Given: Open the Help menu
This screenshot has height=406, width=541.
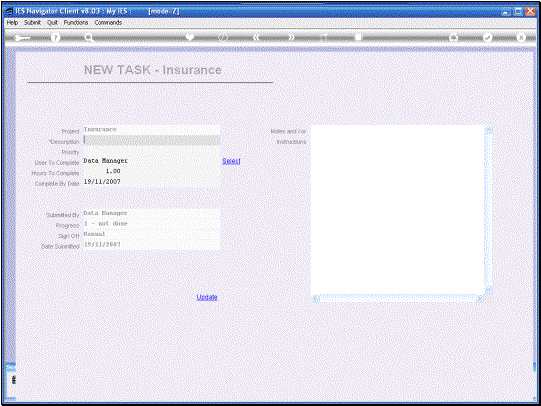Looking at the screenshot, I should tap(12, 22).
